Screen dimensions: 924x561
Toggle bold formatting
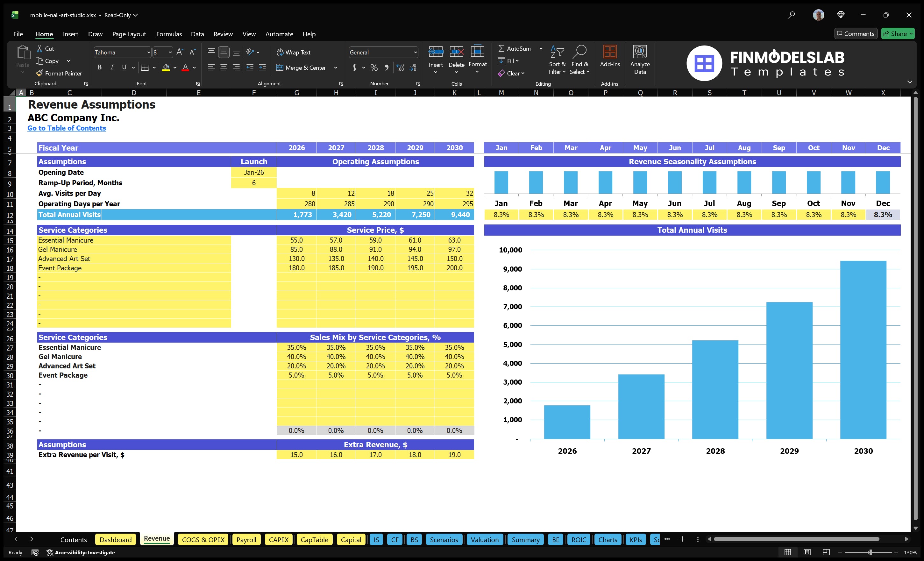click(99, 67)
